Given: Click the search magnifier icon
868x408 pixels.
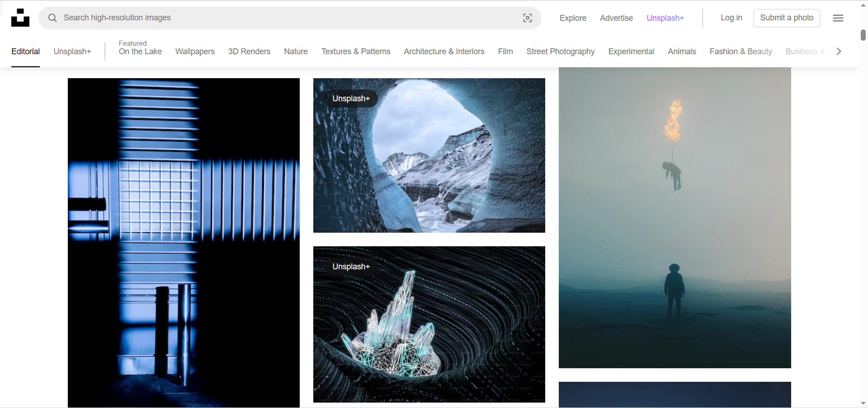Looking at the screenshot, I should click(52, 18).
